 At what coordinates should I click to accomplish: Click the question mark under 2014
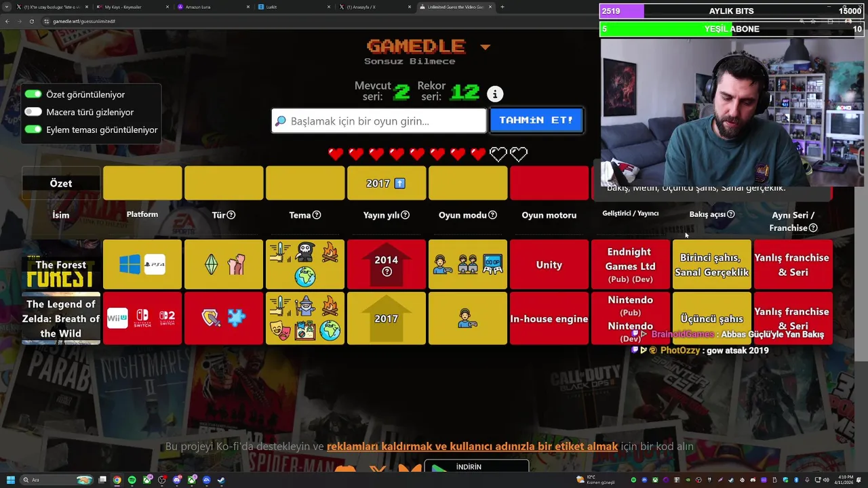click(387, 272)
